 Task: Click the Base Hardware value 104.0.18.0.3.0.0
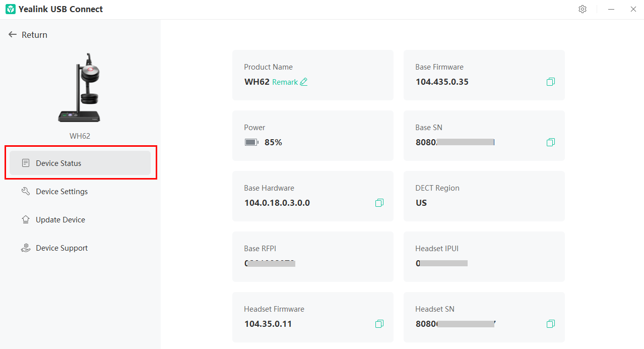click(x=277, y=203)
